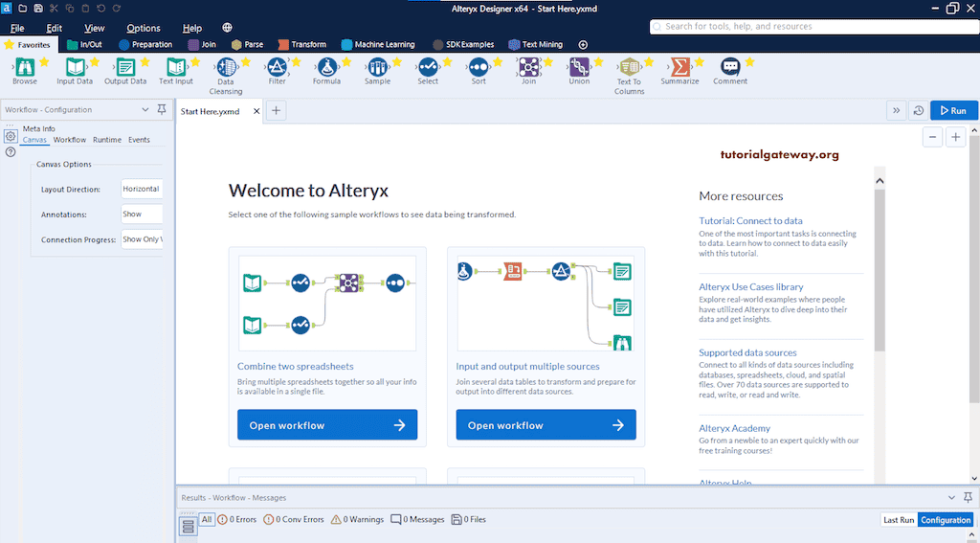Click the save disk icon in title bar
This screenshot has height=543, width=980.
point(38,8)
